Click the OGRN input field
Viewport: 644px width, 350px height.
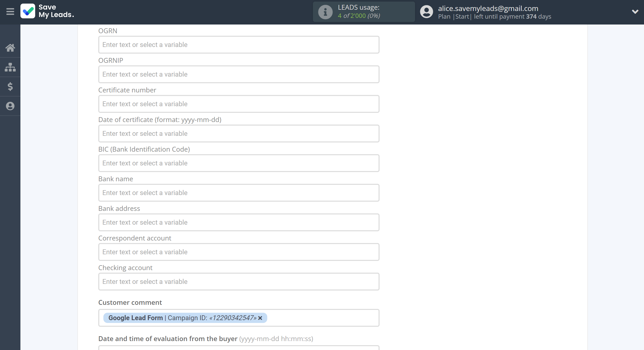coord(239,45)
